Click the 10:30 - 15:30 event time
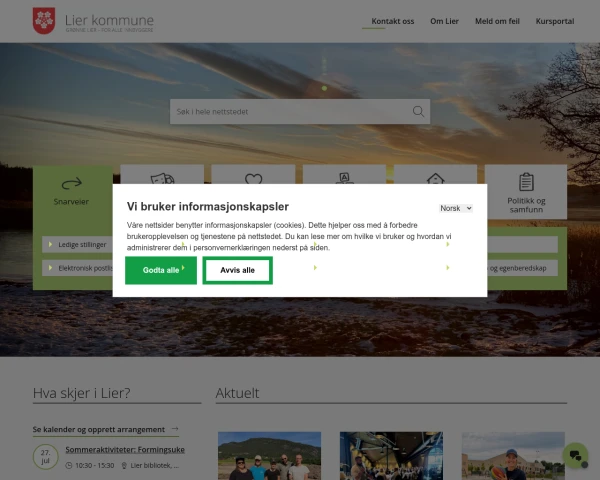The height and width of the screenshot is (480, 600). pos(95,465)
